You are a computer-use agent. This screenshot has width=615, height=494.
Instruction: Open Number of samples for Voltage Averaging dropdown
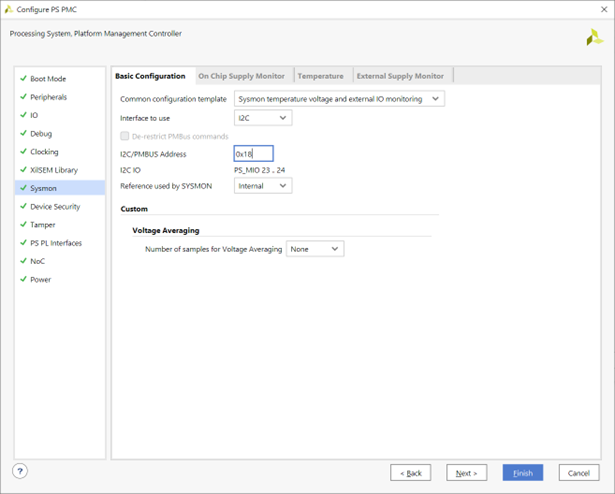pyautogui.click(x=315, y=249)
